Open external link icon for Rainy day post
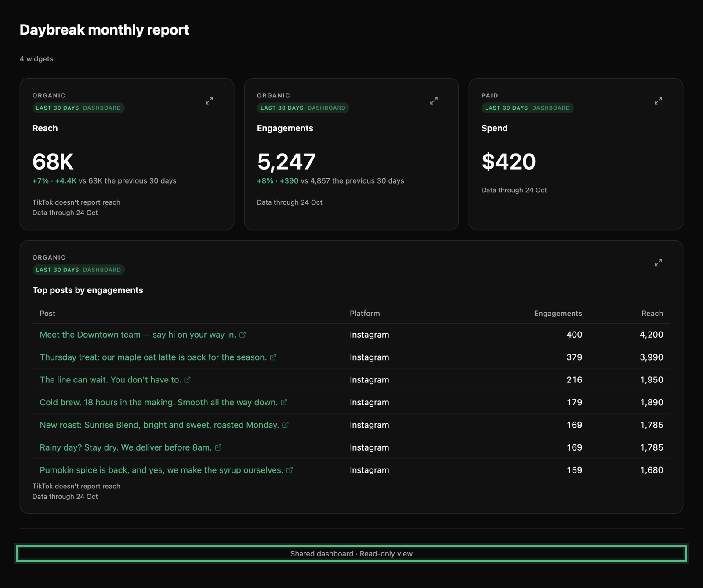Image resolution: width=703 pixels, height=588 pixels. 218,447
